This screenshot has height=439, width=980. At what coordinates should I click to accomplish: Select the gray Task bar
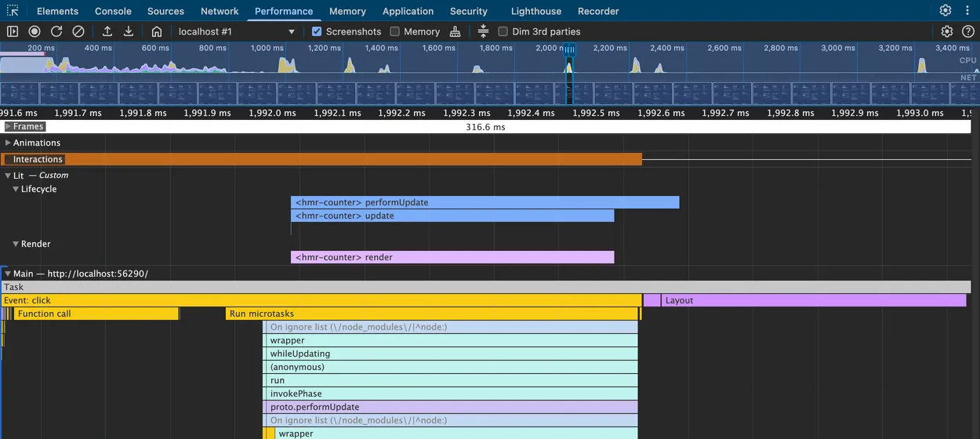tap(485, 287)
